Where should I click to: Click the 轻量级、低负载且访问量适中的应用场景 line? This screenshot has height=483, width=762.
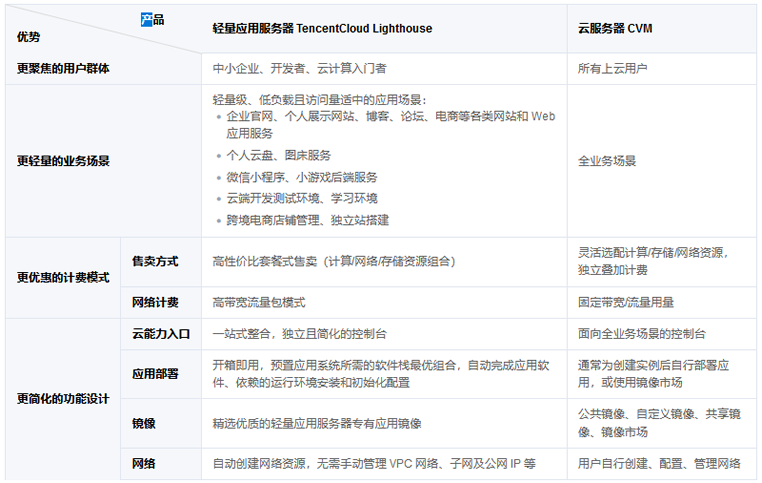coord(320,100)
